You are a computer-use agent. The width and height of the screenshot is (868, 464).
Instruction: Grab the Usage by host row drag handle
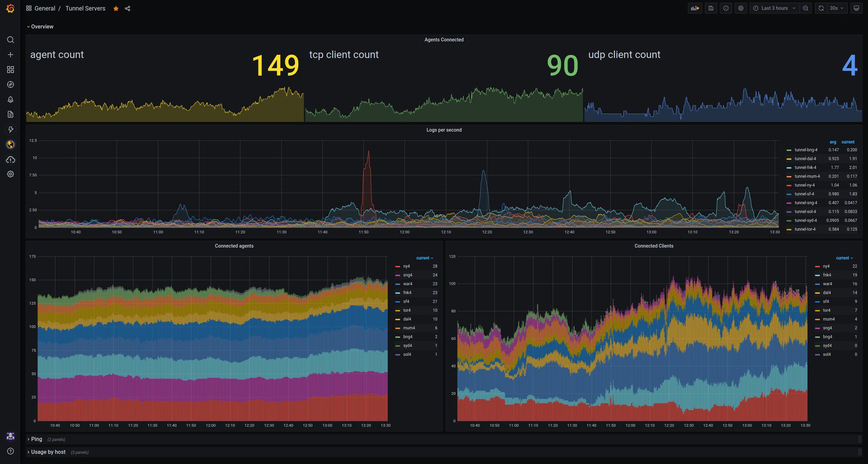tap(860, 452)
